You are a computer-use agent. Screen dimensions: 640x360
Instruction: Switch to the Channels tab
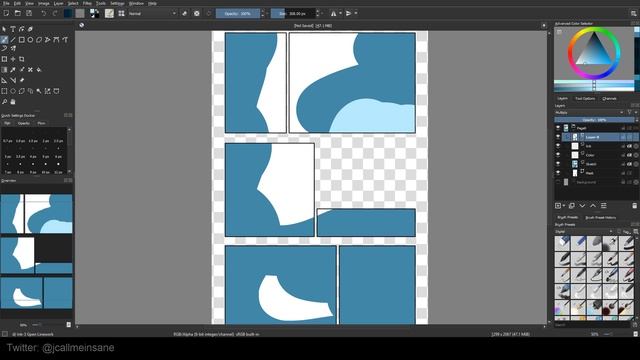click(x=609, y=98)
